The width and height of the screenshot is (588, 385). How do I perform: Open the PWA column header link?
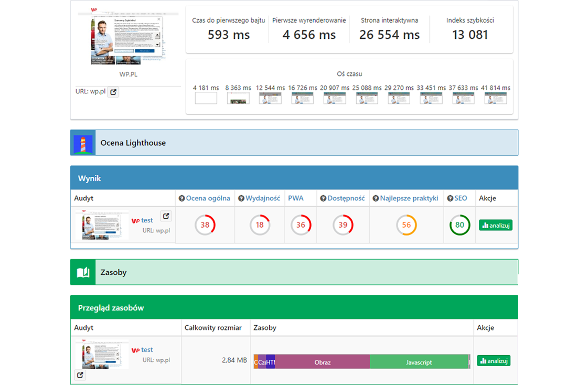point(295,198)
